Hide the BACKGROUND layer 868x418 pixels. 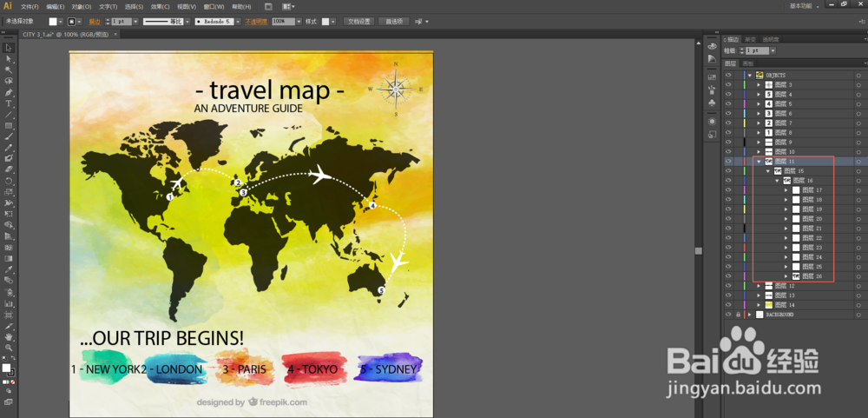pyautogui.click(x=728, y=315)
